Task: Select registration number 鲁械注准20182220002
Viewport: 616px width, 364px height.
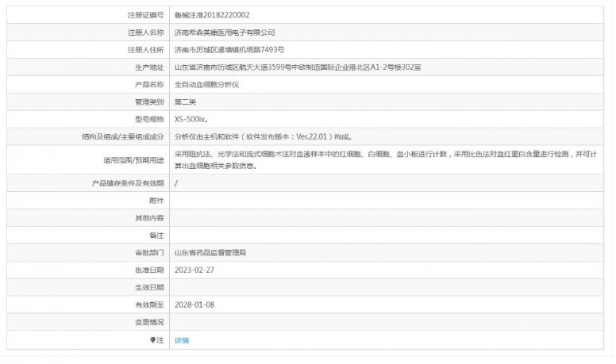Action: (212, 15)
